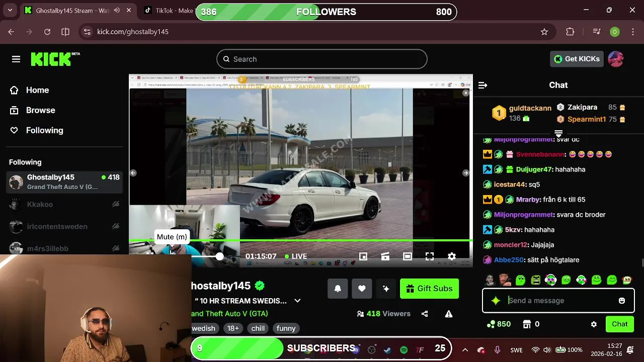
Task: Open the user profile avatar menu
Action: [616, 59]
